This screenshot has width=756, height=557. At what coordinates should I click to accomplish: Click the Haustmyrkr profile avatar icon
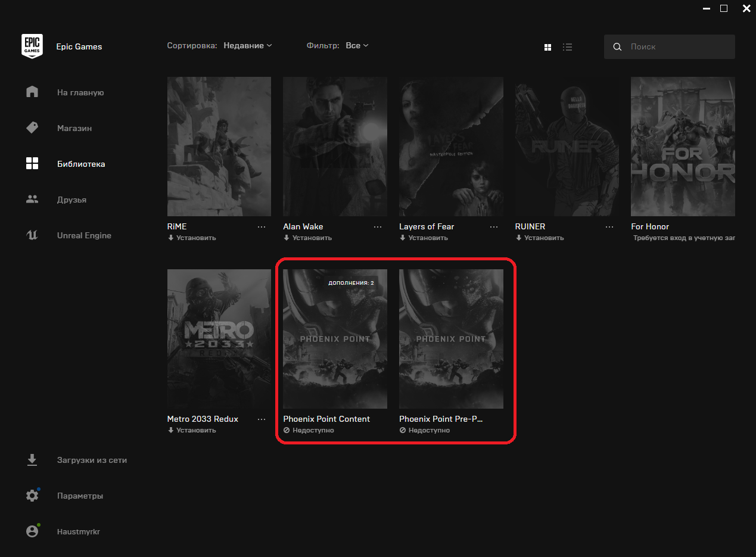[32, 531]
